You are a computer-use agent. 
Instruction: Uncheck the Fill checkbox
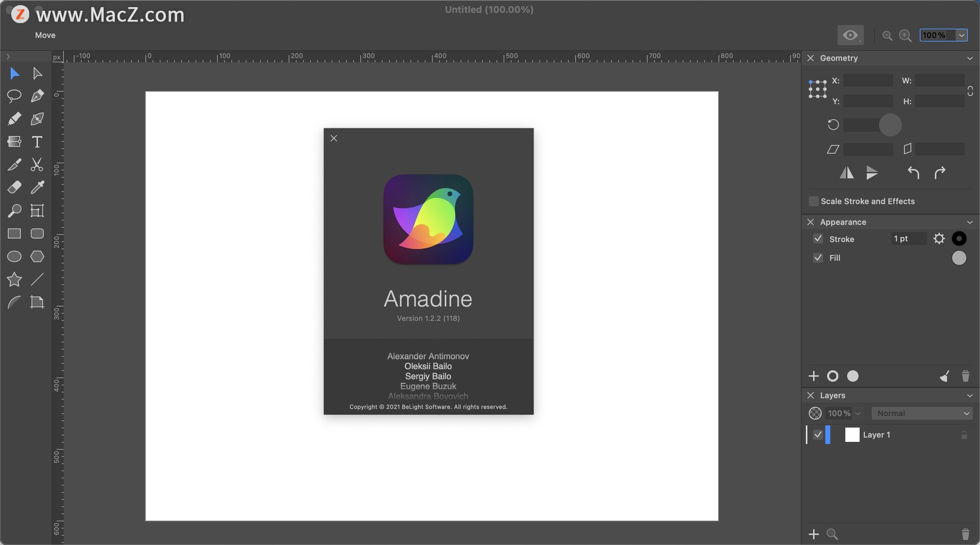pos(818,258)
